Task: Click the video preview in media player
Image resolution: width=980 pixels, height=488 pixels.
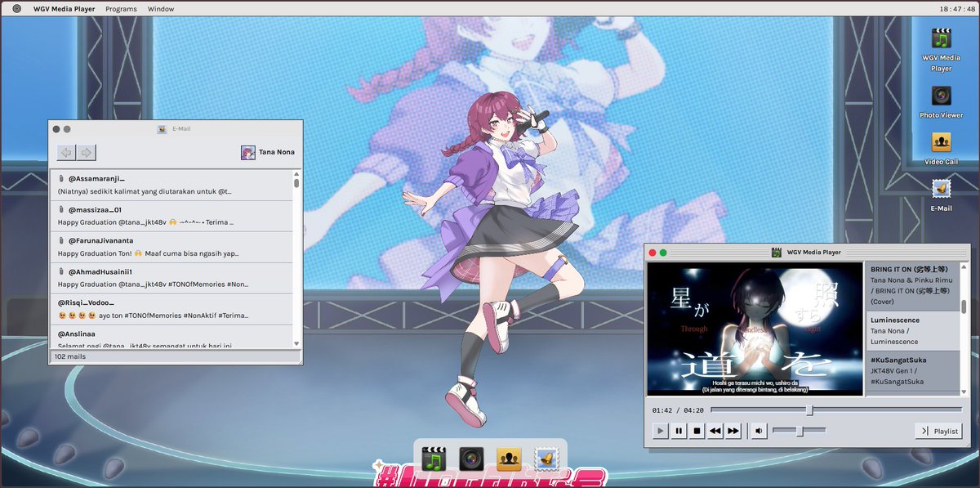Action: click(755, 329)
